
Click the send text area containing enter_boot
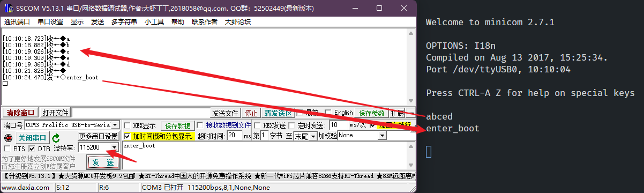point(265,155)
